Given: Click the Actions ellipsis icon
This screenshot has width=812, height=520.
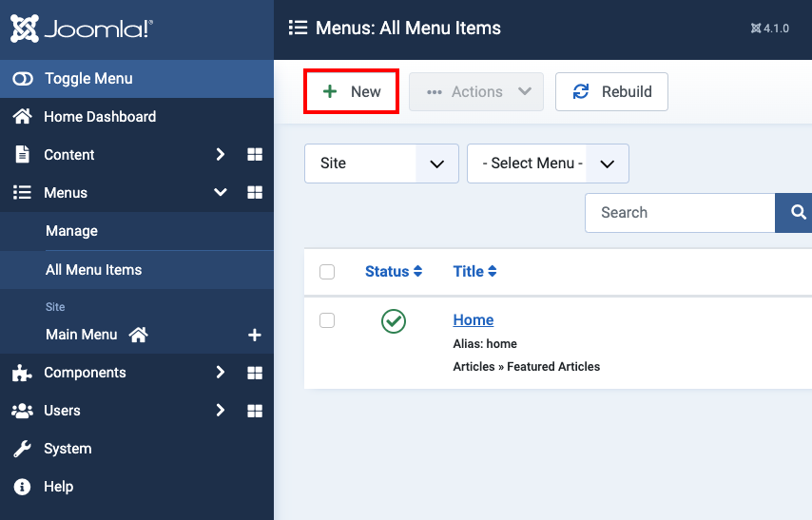Looking at the screenshot, I should (434, 92).
